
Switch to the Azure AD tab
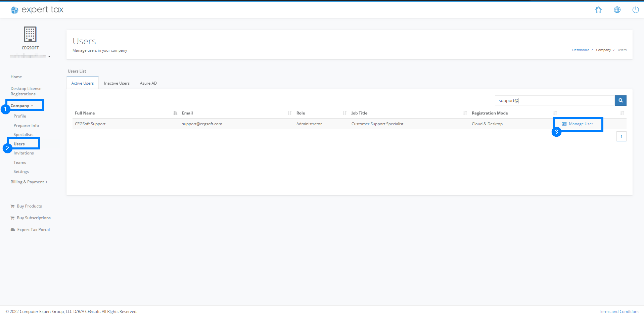tap(148, 83)
